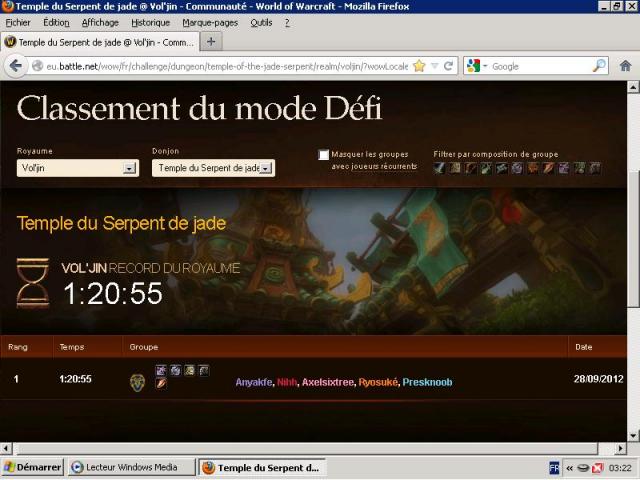Open player Axelsixtree's profile link
Screen dimensions: 640x480
coord(328,382)
